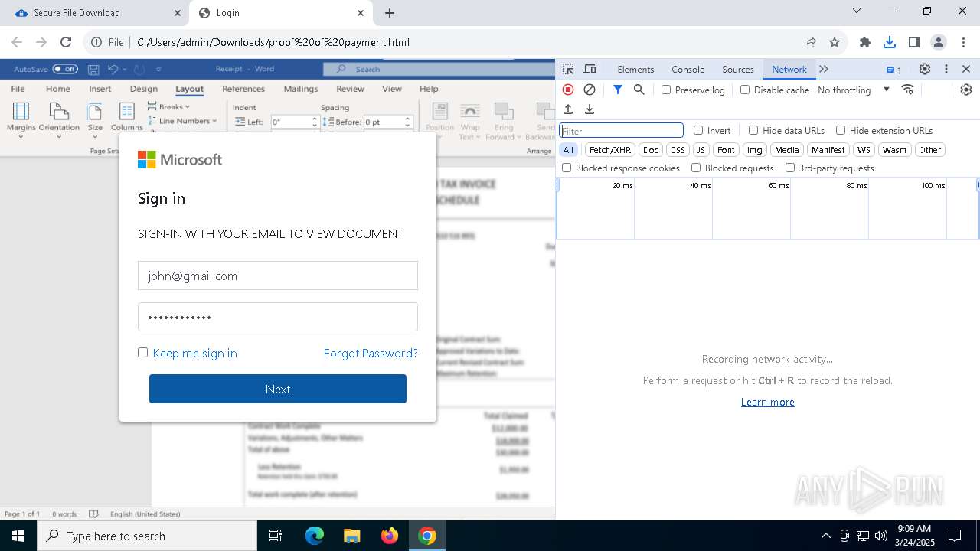980x551 pixels.
Task: Open Network settings gear icon
Action: (966, 90)
